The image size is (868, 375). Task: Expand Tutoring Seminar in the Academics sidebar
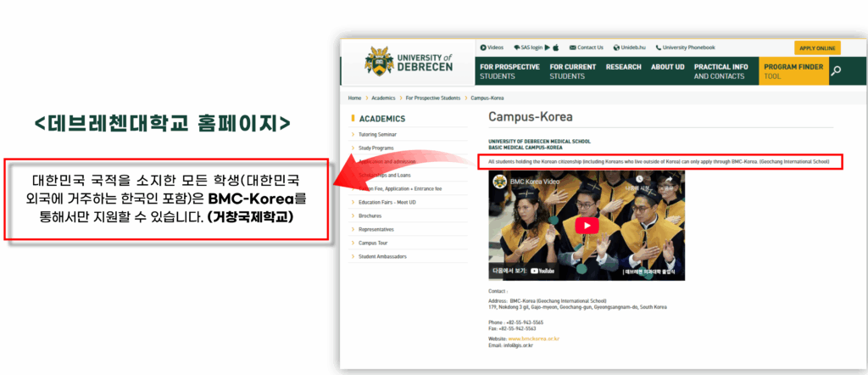tap(377, 134)
